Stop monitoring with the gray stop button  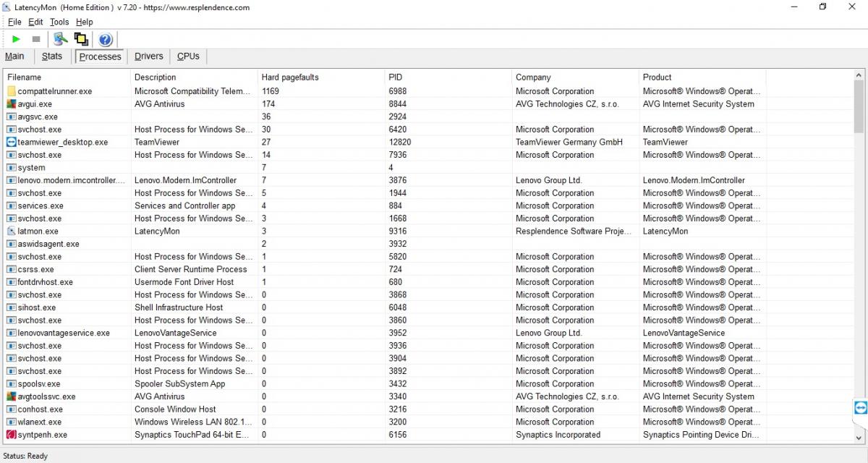[x=36, y=39]
